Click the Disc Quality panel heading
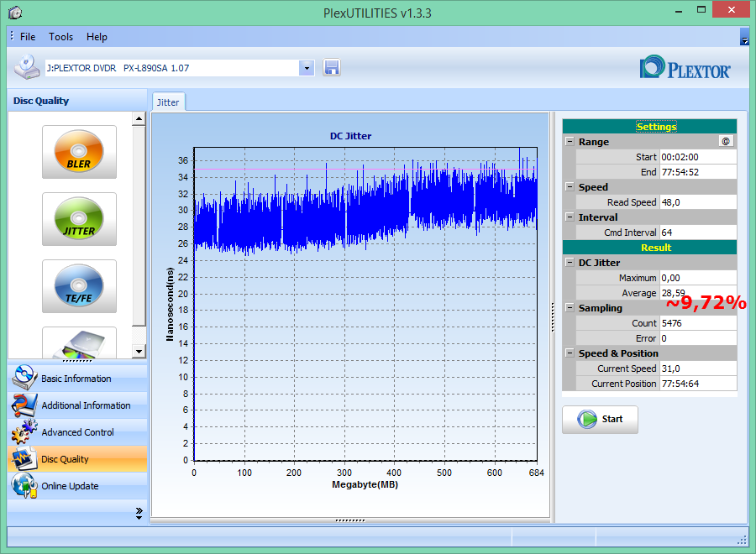 41,101
